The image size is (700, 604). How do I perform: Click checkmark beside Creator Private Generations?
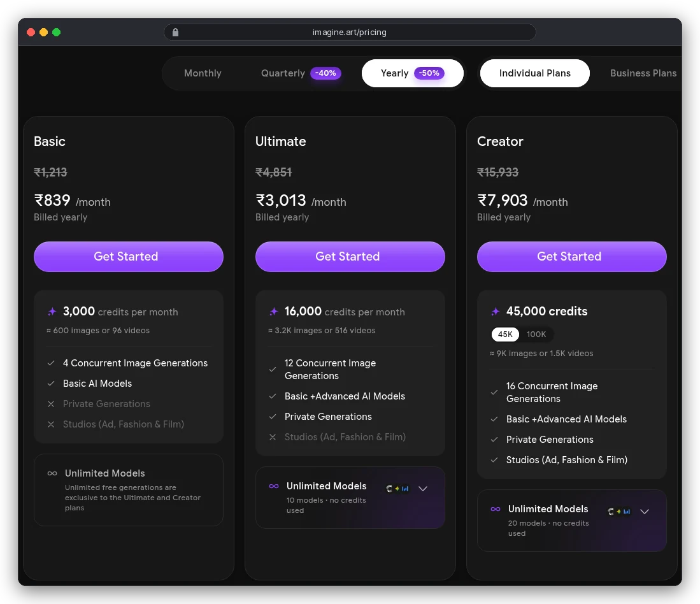pos(494,440)
